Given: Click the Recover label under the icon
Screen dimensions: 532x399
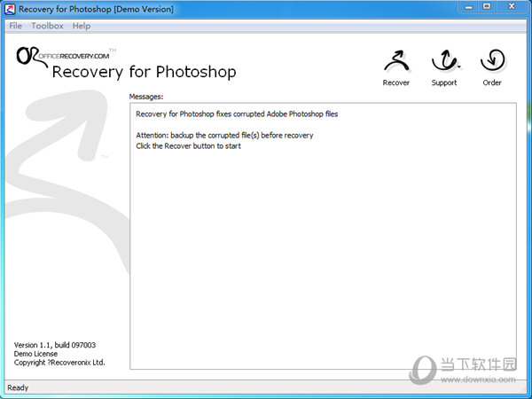Looking at the screenshot, I should coord(396,82).
